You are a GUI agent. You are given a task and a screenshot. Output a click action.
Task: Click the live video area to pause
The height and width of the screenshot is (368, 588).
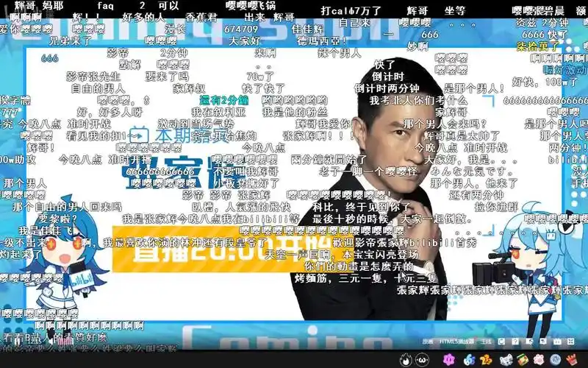click(294, 184)
